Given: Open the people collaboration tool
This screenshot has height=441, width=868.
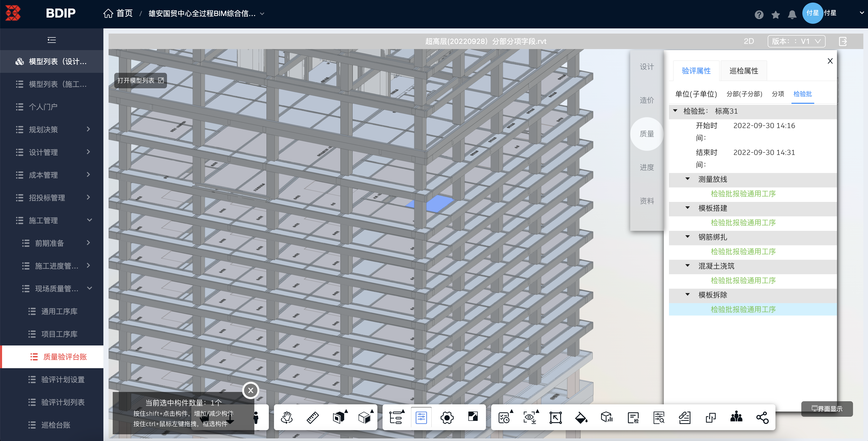Looking at the screenshot, I should [x=736, y=417].
